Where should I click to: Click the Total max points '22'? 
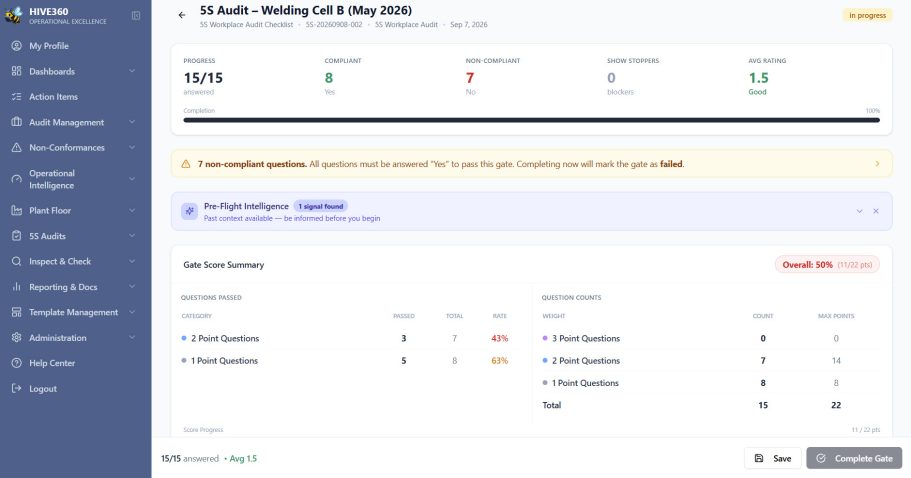tap(836, 405)
